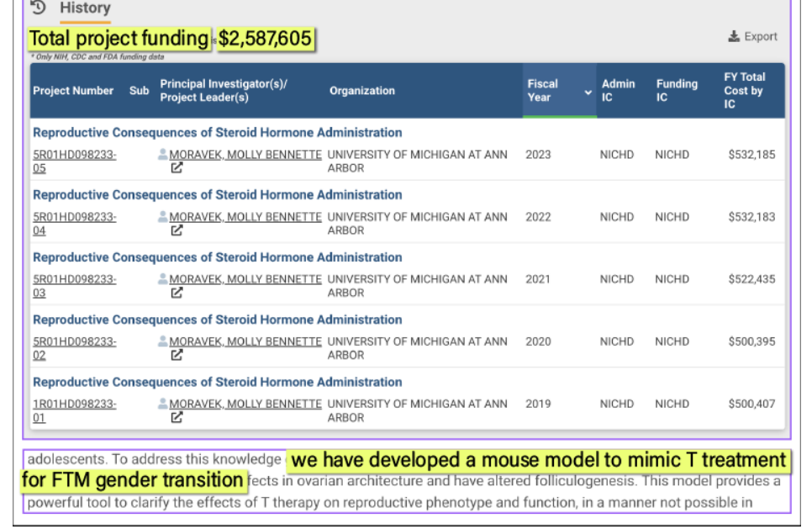Viewport: 812px width, 529px height.
Task: Click Moravek investigator link in 2021 row
Action: pos(245,279)
